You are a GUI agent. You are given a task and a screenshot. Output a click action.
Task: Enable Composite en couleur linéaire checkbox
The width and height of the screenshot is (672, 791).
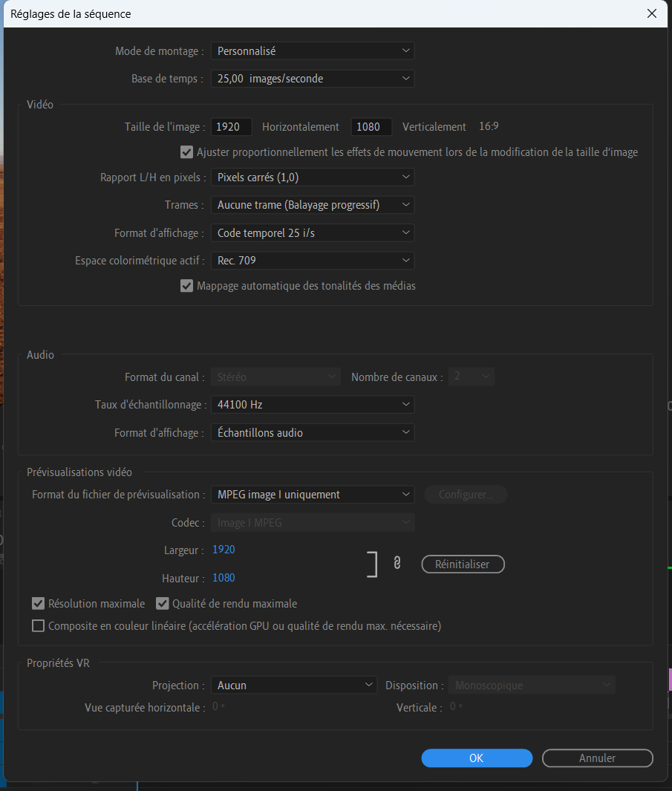39,626
